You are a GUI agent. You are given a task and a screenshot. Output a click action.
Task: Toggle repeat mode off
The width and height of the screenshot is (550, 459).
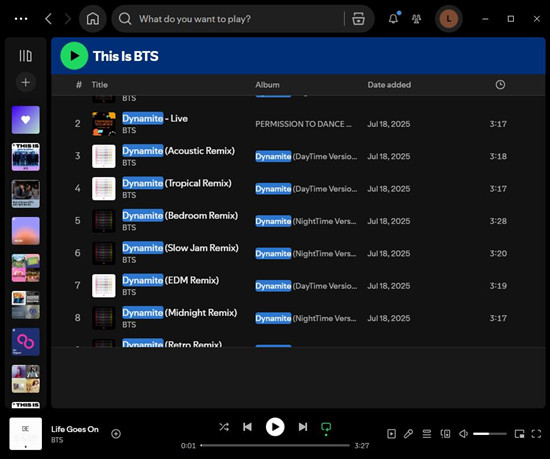click(x=326, y=427)
